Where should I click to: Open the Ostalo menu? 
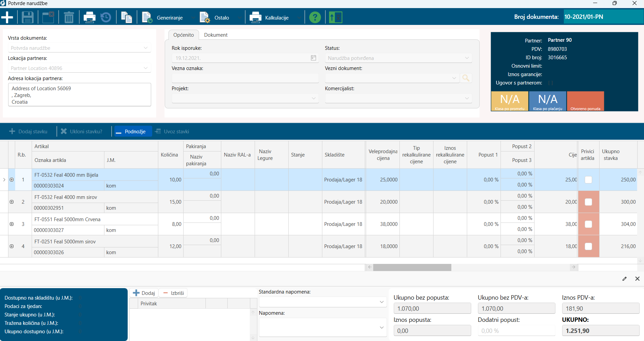click(221, 18)
